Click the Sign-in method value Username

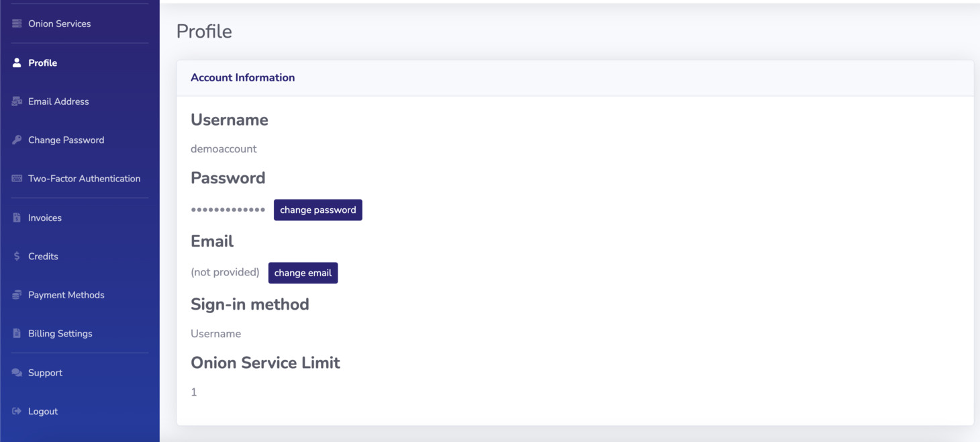[x=215, y=334]
